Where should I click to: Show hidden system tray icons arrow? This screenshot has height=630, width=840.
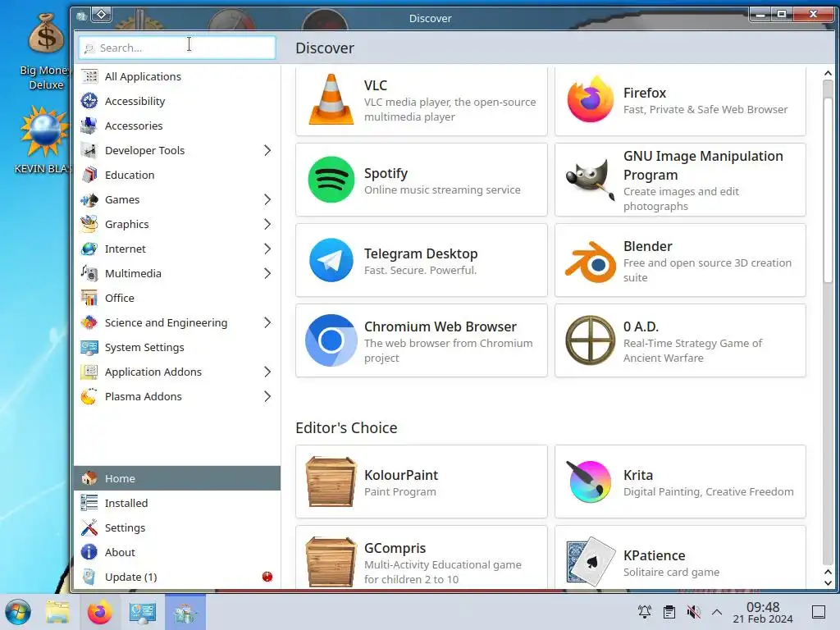click(x=717, y=612)
